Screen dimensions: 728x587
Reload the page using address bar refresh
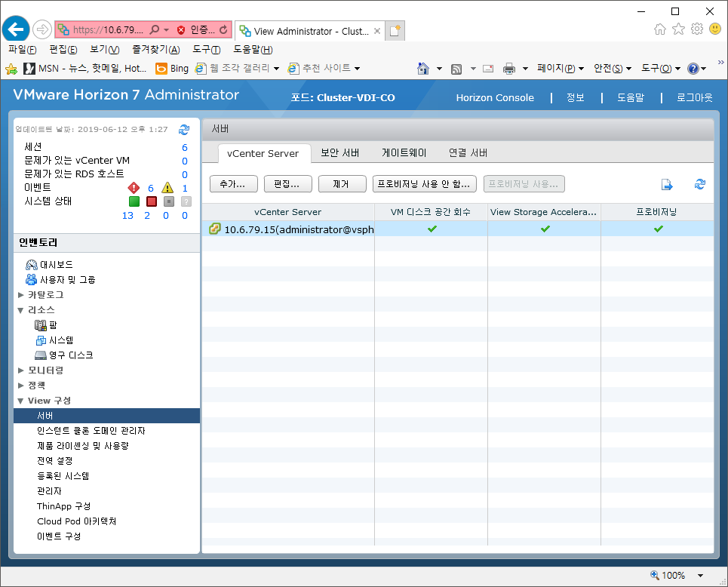(x=223, y=29)
